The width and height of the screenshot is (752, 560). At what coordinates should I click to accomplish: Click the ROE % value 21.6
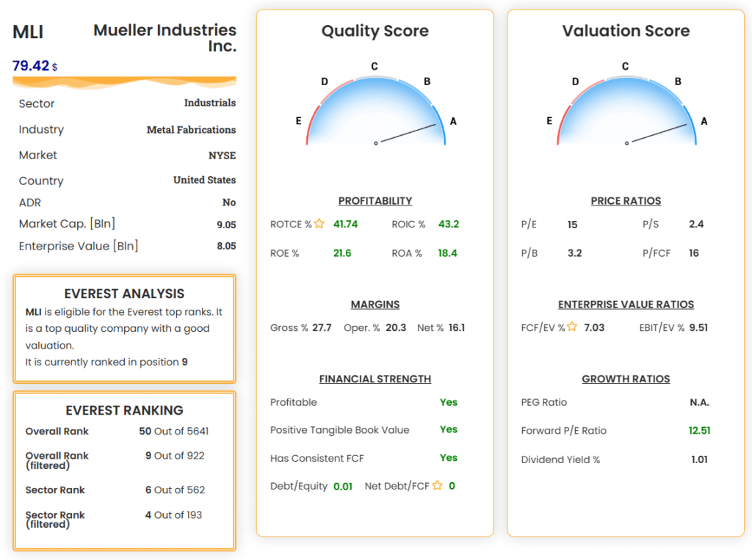(342, 252)
